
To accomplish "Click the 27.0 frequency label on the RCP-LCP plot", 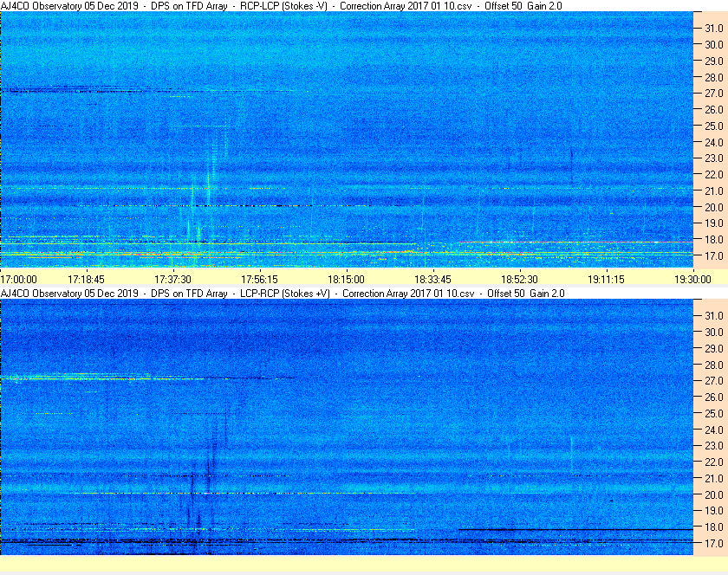I will click(x=714, y=94).
